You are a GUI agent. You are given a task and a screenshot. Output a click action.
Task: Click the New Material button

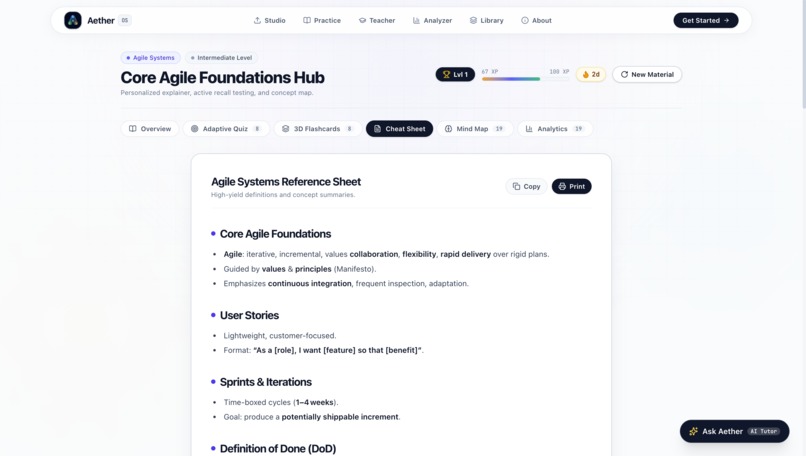tap(647, 75)
